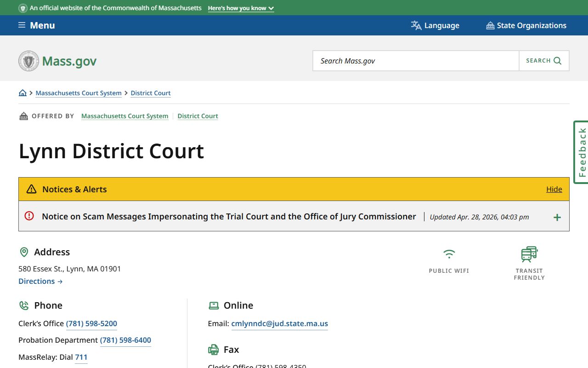This screenshot has height=368, width=588.
Task: Hide the Notices & Alerts section
Action: point(554,189)
